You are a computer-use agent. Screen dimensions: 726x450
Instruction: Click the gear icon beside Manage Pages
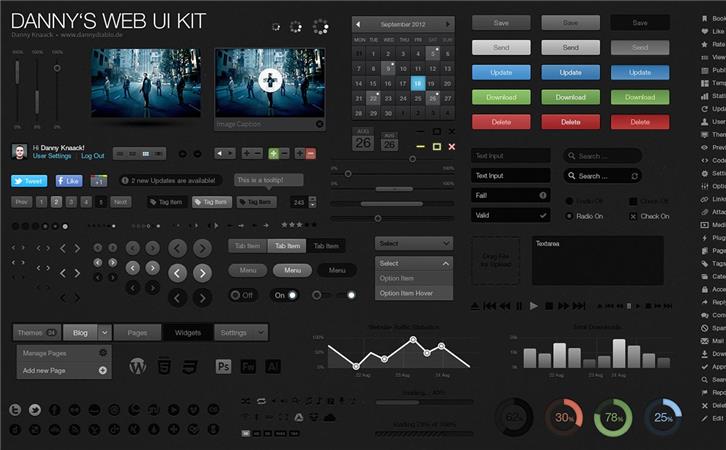[x=102, y=353]
